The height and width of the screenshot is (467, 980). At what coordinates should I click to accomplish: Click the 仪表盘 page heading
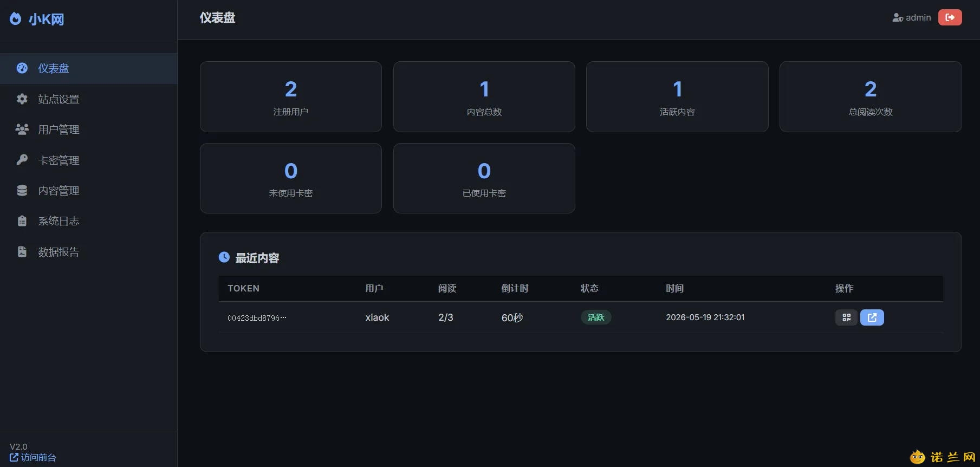coord(217,18)
